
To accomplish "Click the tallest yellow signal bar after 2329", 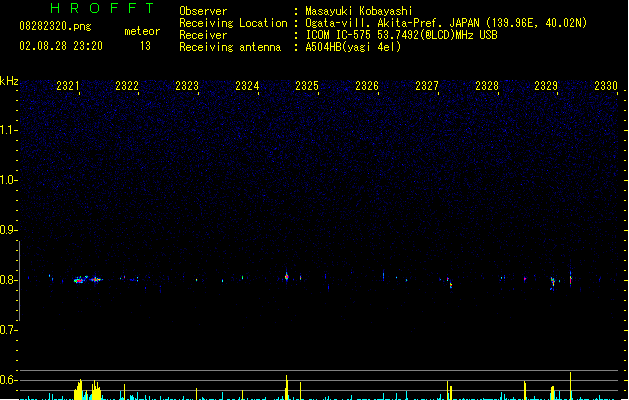I will point(570,386).
